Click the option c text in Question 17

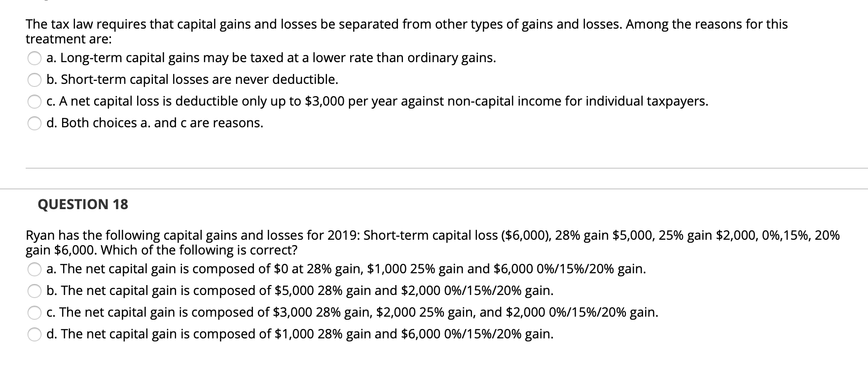pos(377,102)
